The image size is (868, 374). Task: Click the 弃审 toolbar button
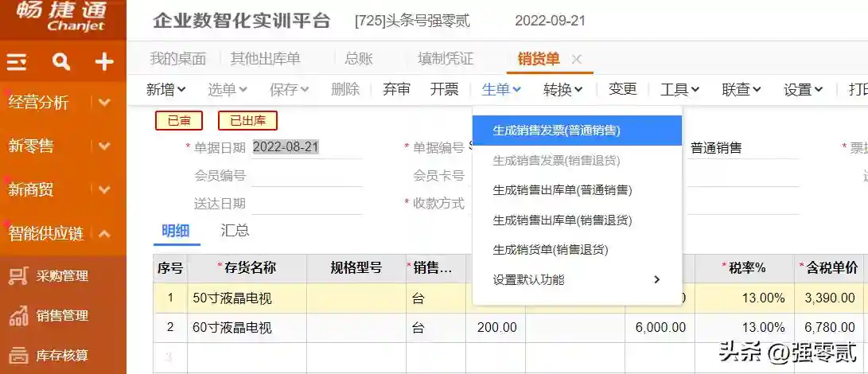click(x=396, y=90)
